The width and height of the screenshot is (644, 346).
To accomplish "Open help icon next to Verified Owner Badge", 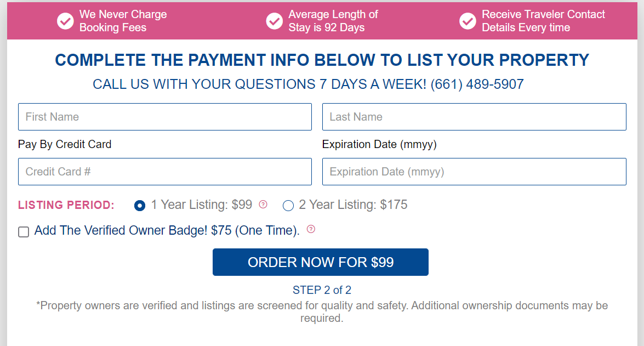I will click(311, 229).
